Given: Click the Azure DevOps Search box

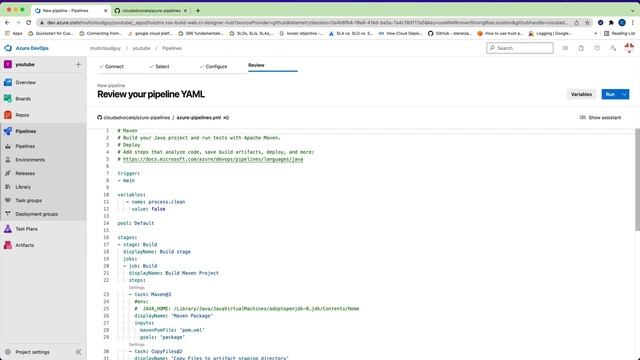Looking at the screenshot, I should click(520, 48).
